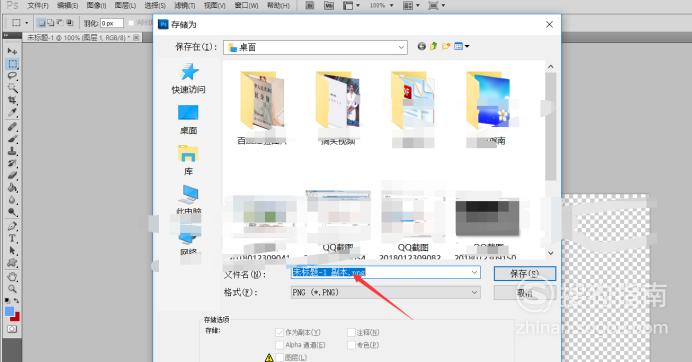Go to Desktop (桌面) in places sidebar
Image resolution: width=692 pixels, height=362 pixels.
[x=188, y=120]
